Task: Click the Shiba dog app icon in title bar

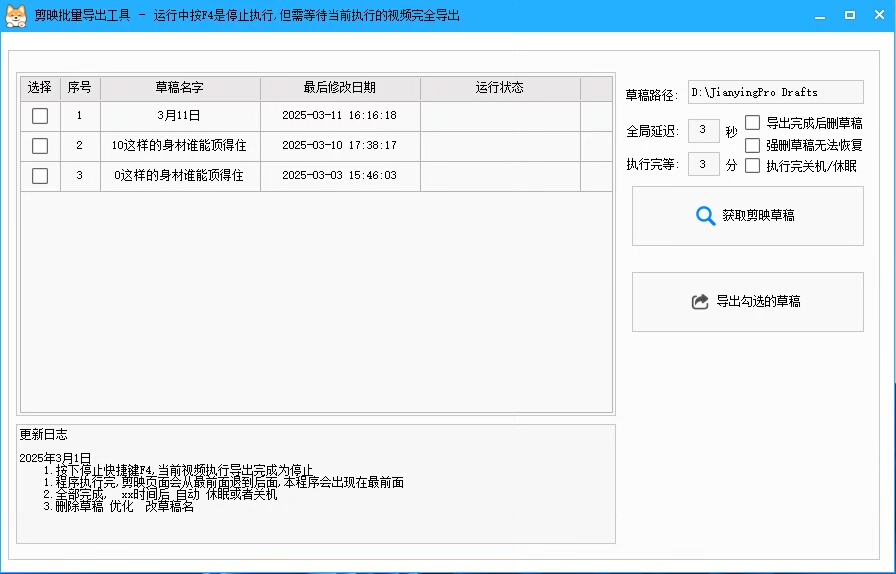Action: pyautogui.click(x=16, y=16)
